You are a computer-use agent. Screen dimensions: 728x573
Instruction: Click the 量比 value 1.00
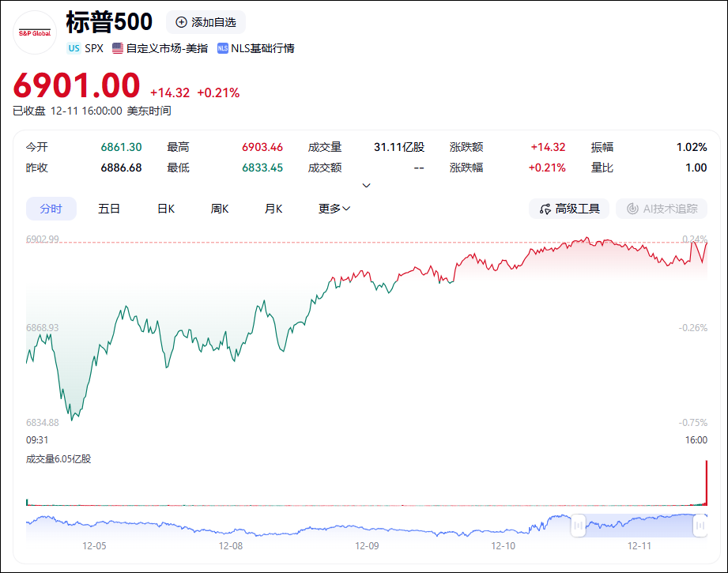pyautogui.click(x=696, y=168)
